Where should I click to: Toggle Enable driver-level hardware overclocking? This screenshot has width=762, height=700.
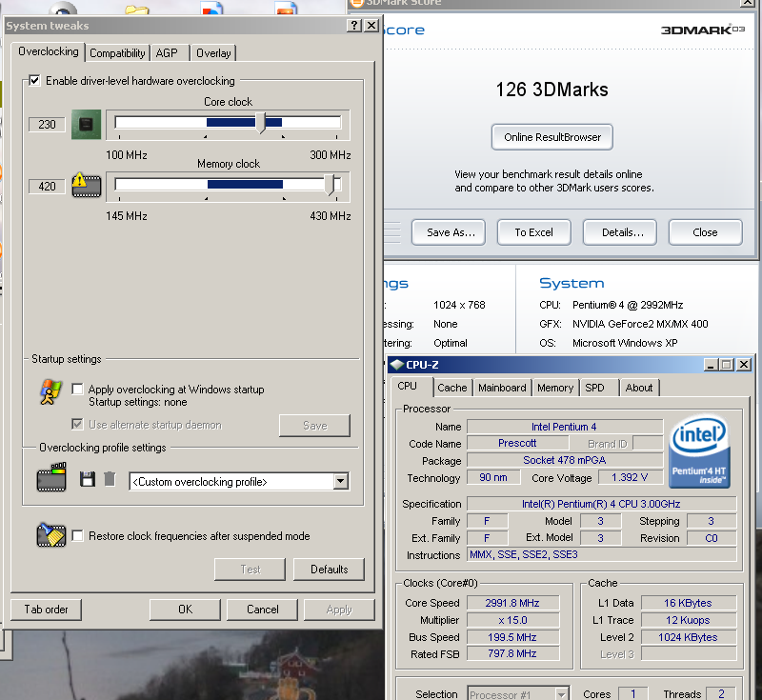point(34,80)
